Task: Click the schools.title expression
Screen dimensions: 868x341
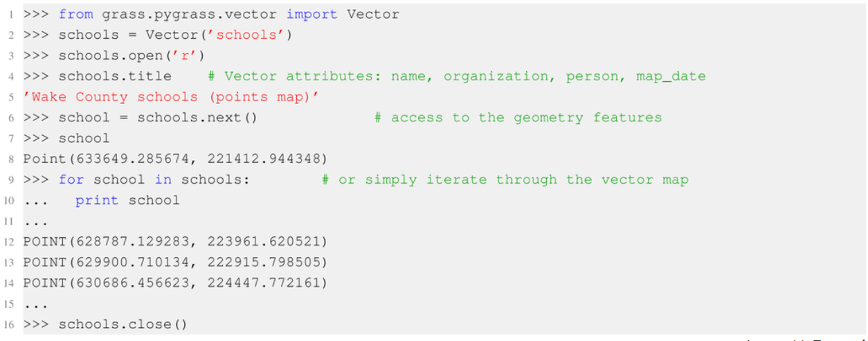Action: tap(115, 76)
